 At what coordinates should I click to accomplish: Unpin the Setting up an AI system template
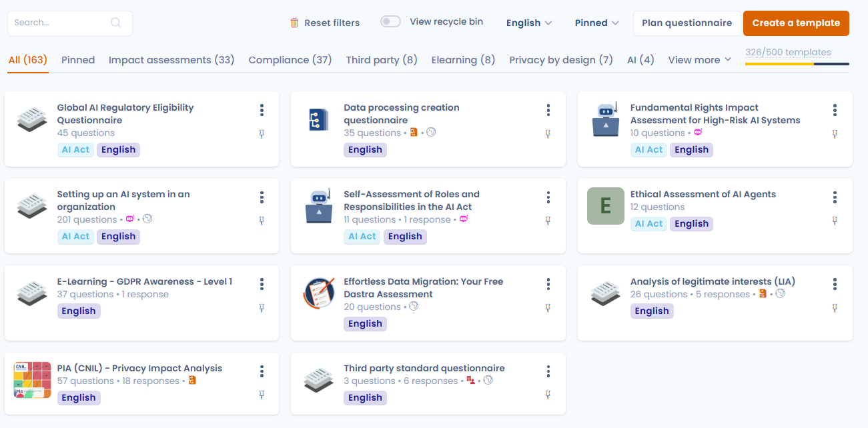coord(262,221)
